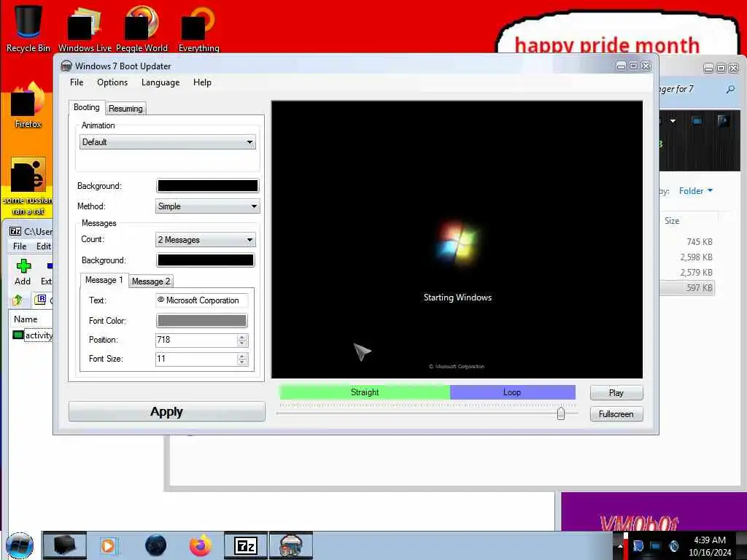
Task: Click the message Text input field
Action: pos(202,300)
